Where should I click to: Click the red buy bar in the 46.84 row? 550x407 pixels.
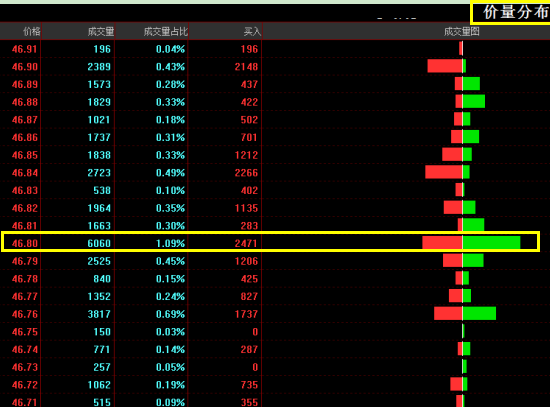(444, 172)
